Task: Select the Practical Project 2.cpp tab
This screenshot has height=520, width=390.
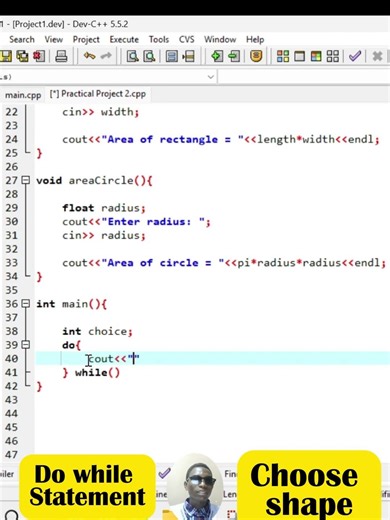Action: click(98, 94)
